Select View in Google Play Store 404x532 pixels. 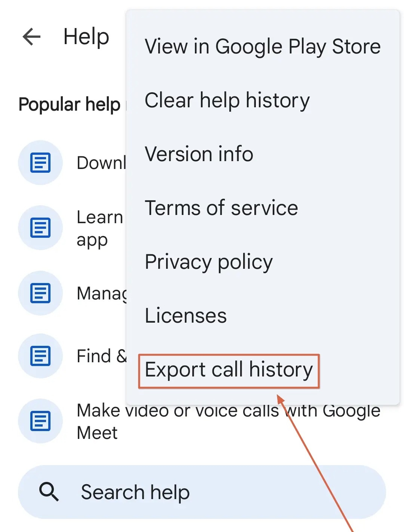tap(262, 46)
